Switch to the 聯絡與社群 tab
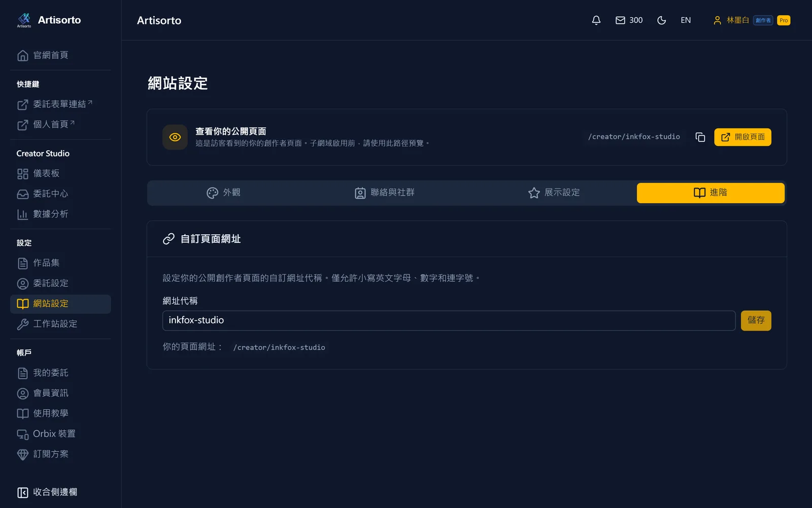This screenshot has width=812, height=508. point(385,193)
